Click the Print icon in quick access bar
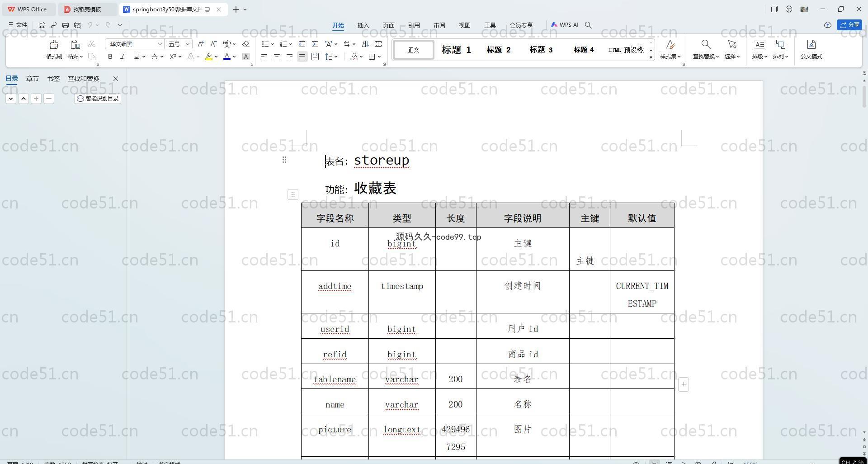The image size is (868, 464). tap(66, 25)
